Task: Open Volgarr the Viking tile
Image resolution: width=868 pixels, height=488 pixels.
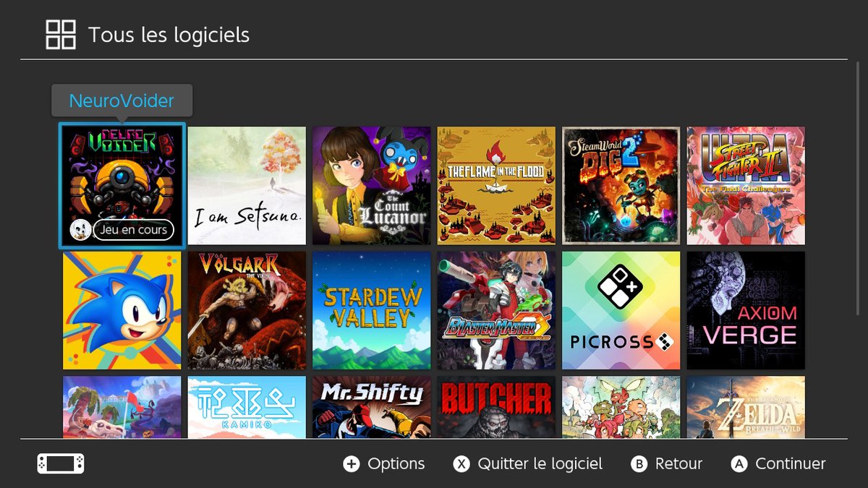Action: (247, 311)
